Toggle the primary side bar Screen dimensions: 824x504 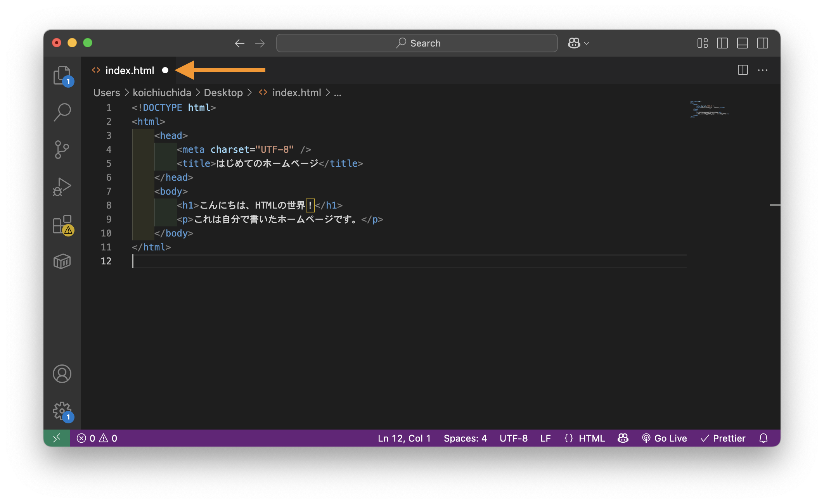pyautogui.click(x=722, y=43)
